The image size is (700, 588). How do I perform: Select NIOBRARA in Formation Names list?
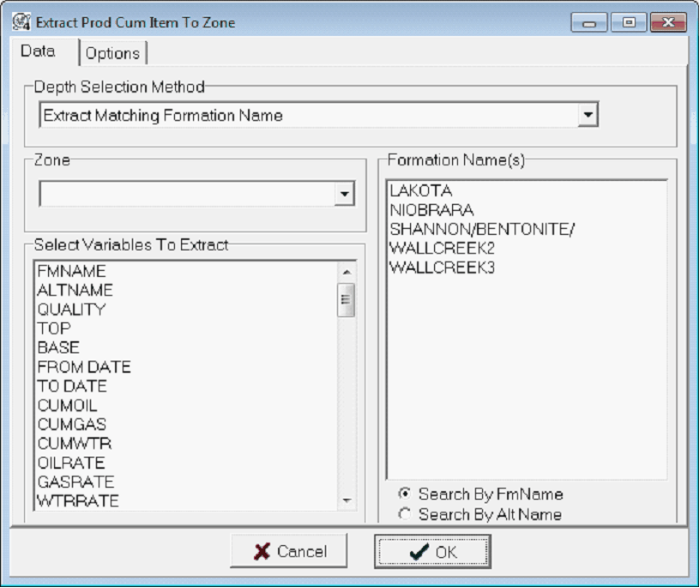point(431,209)
